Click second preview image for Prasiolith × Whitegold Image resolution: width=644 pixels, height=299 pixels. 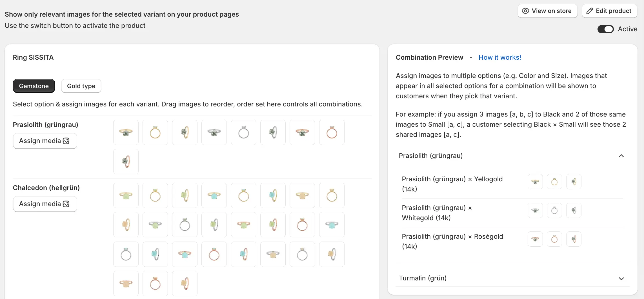[x=554, y=210]
